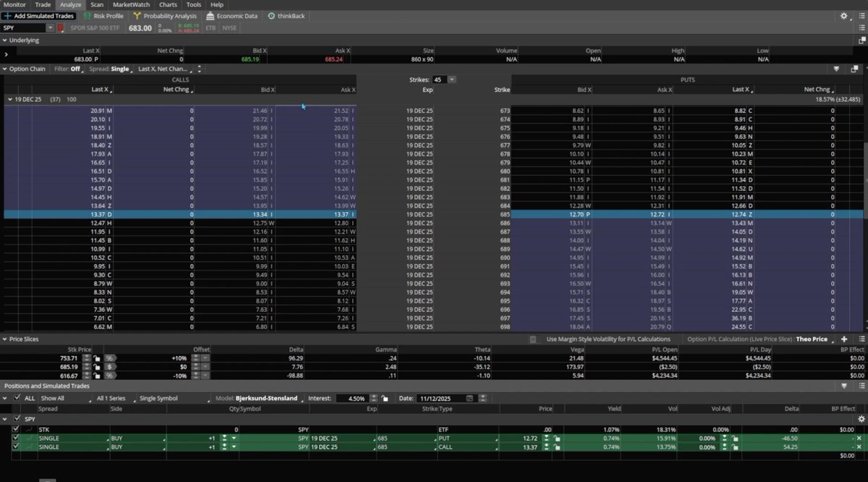The width and height of the screenshot is (868, 482).
Task: Open Probability Analysis sub-tab
Action: [165, 16]
